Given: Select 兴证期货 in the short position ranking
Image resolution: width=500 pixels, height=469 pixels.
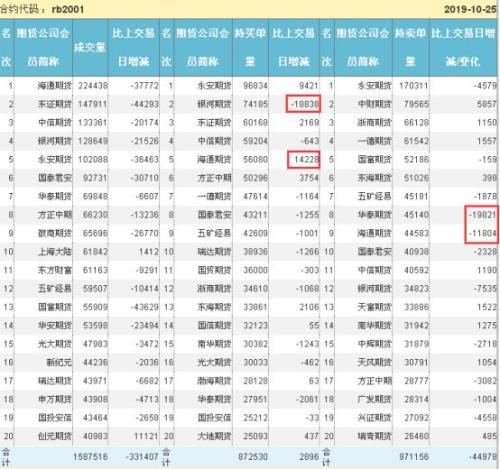Looking at the screenshot, I should point(375,417).
